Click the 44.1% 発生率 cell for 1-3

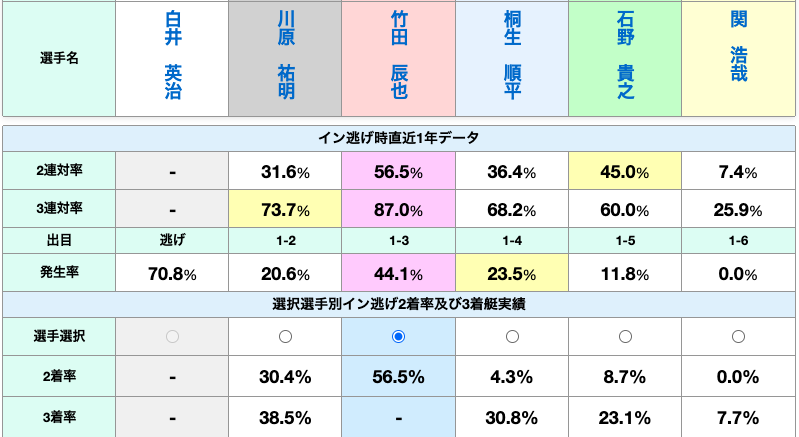[x=398, y=273]
